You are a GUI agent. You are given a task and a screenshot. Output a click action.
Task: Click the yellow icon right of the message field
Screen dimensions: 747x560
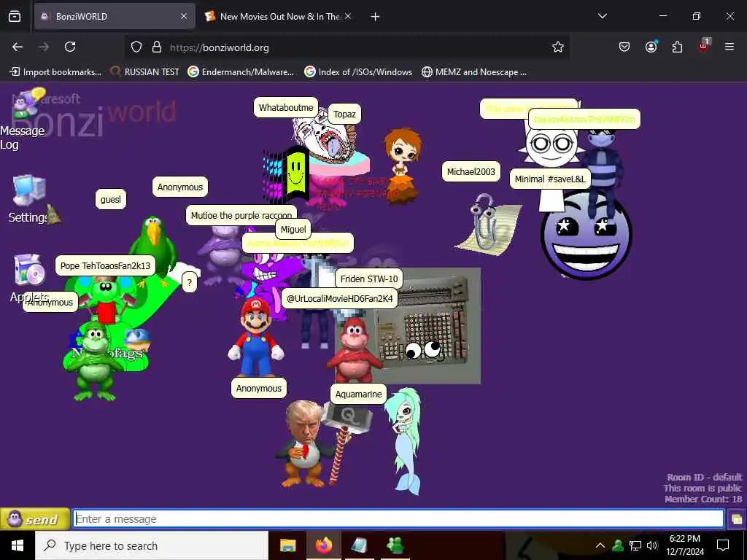click(737, 519)
